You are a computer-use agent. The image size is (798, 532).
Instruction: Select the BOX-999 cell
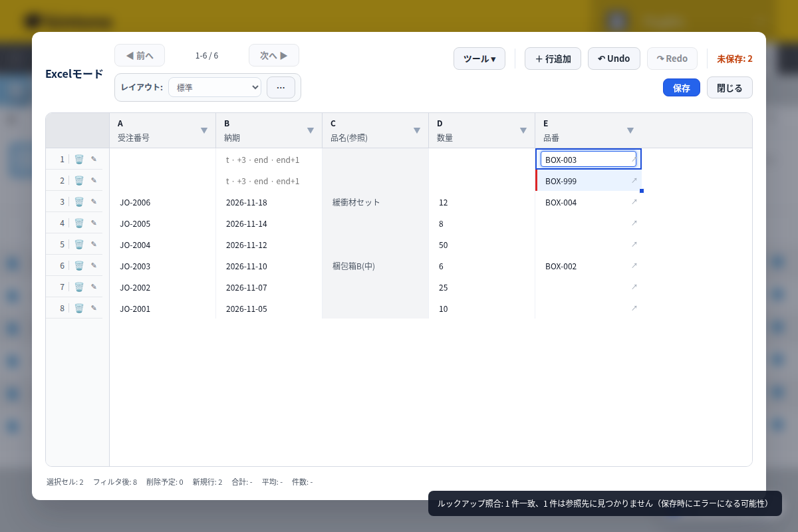[x=589, y=181]
